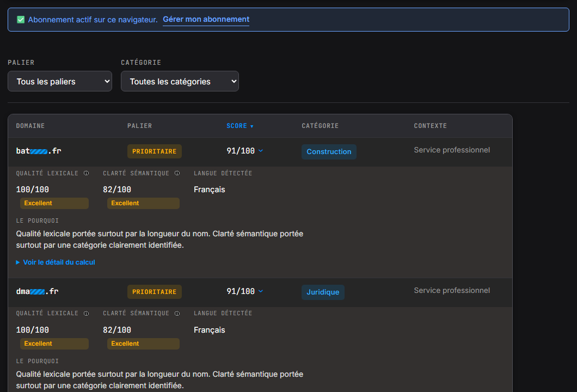Viewport: 577px width, 392px height.
Task: Open the Tous les paliers dropdown
Action: click(x=60, y=81)
